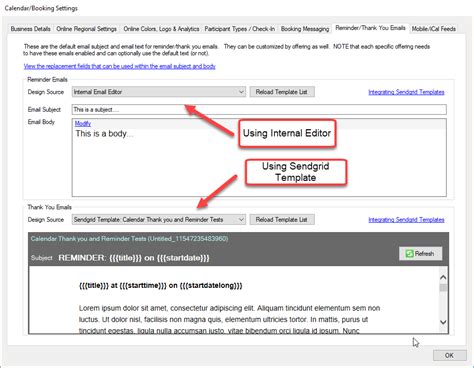Image resolution: width=474 pixels, height=368 pixels.
Task: Select Reminder/Thank You Emails tab
Action: click(370, 28)
